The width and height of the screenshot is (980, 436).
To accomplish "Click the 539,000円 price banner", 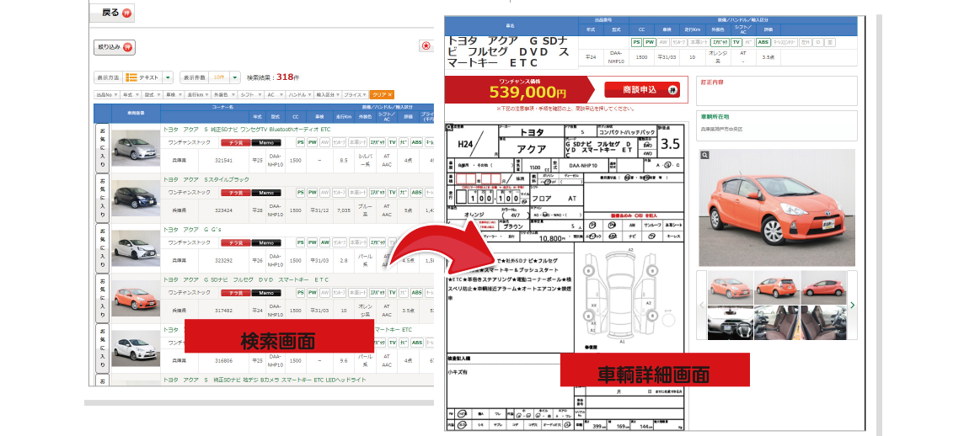I will click(519, 89).
